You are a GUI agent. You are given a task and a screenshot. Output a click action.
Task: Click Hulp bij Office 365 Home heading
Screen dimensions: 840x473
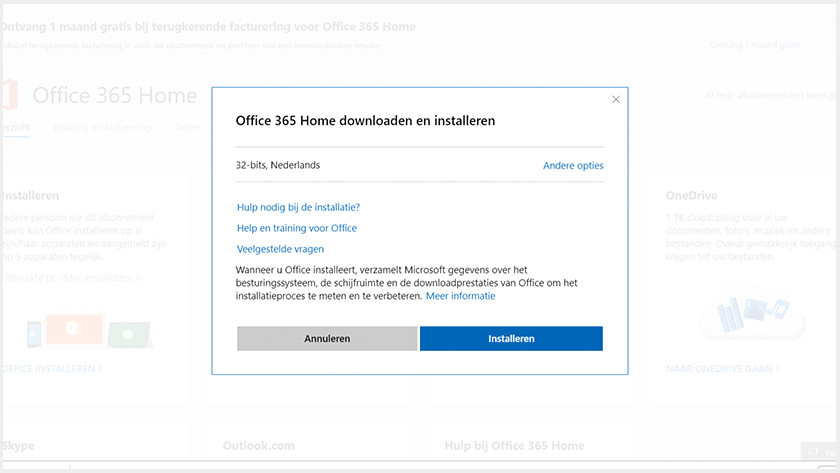pos(514,446)
